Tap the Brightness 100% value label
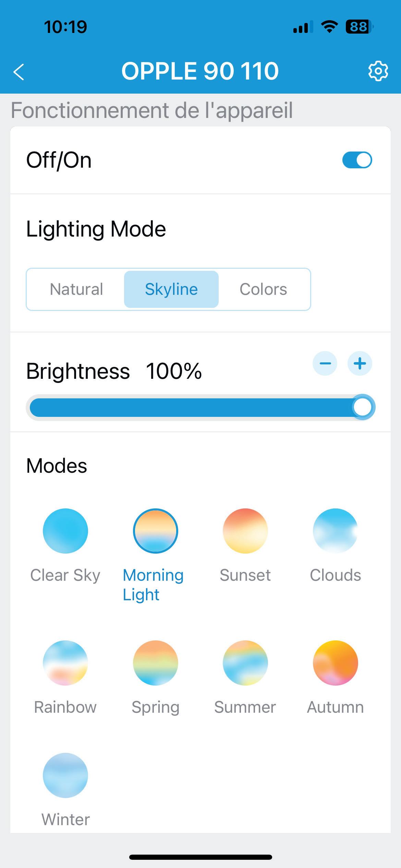Screen dimensions: 401x868 [174, 371]
